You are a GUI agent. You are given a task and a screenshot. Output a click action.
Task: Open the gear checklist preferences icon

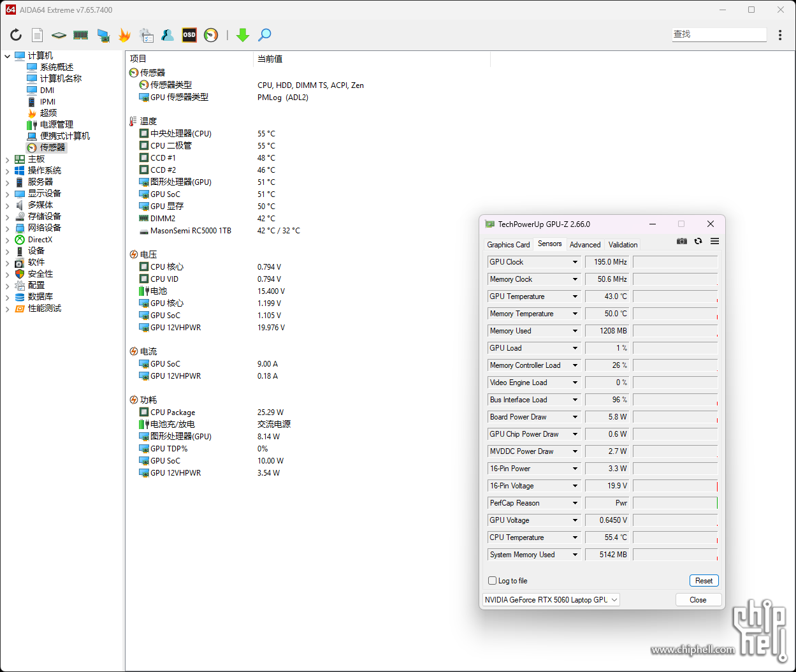tap(146, 35)
